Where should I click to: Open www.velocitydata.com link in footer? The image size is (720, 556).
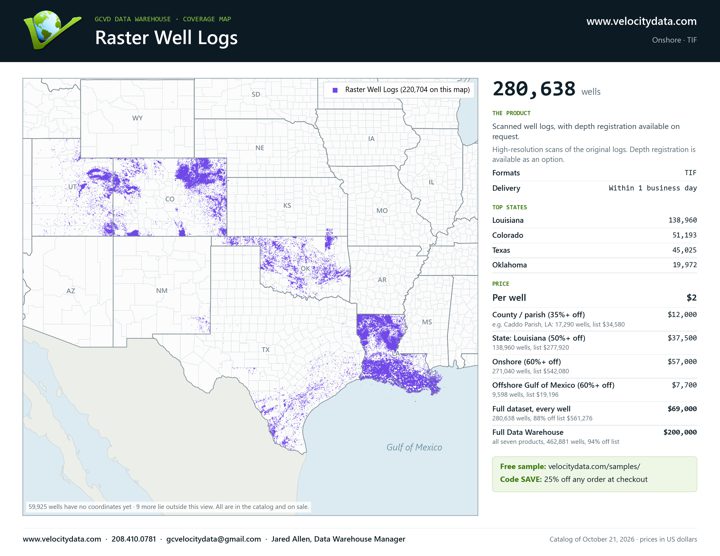[62, 539]
